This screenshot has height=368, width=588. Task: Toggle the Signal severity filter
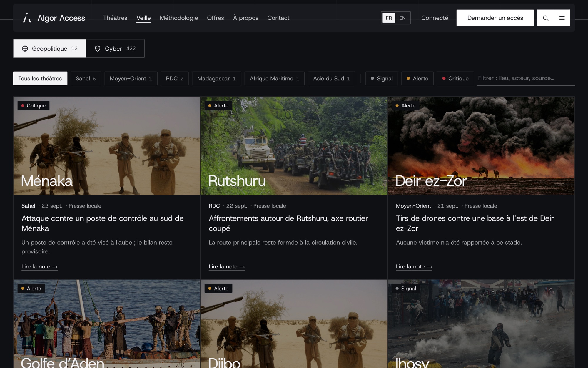pyautogui.click(x=382, y=78)
